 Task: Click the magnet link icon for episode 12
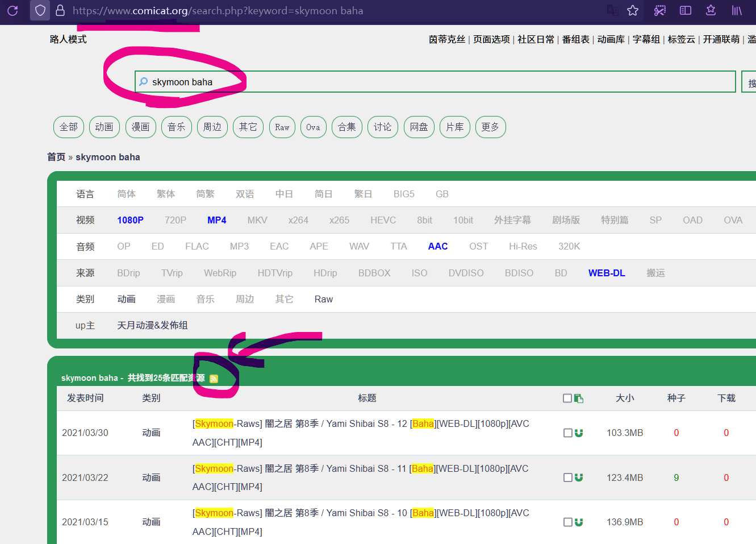coord(579,433)
